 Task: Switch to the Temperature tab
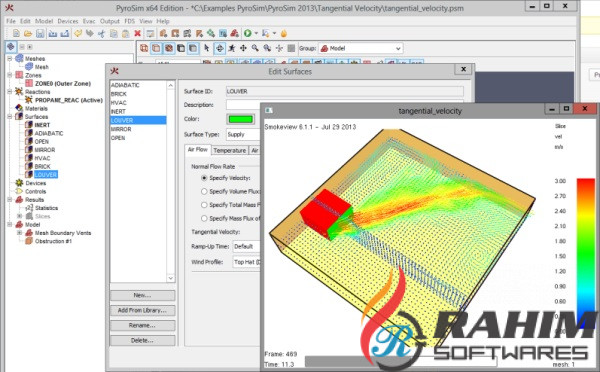point(230,150)
